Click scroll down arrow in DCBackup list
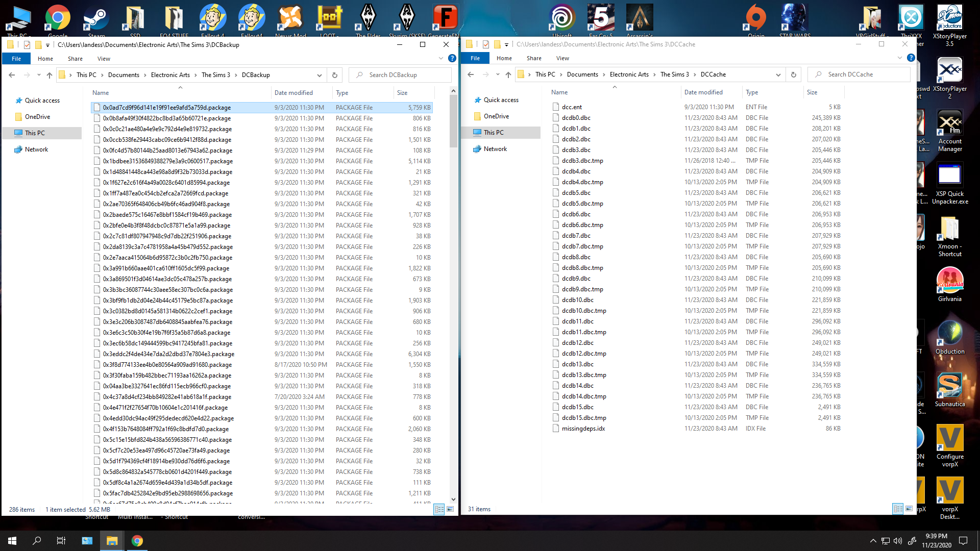This screenshot has height=551, width=980. click(x=453, y=499)
